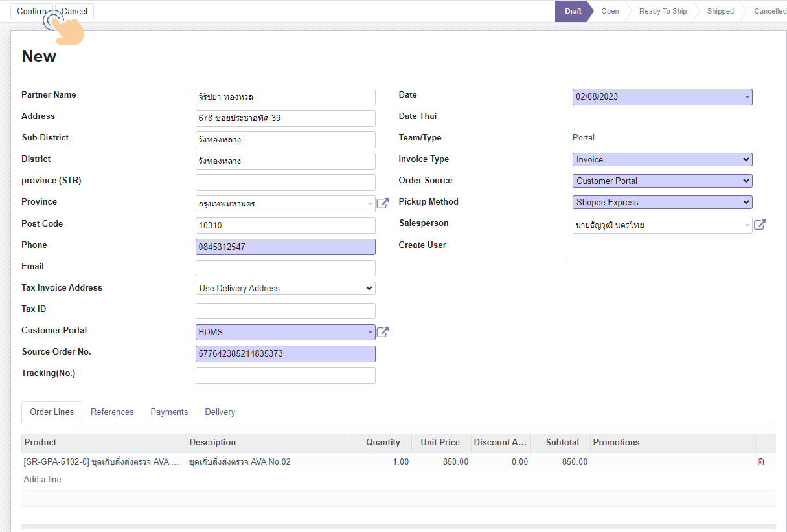Viewport: 787px width, 532px height.
Task: Open external link beside Salesperson field
Action: 760,225
